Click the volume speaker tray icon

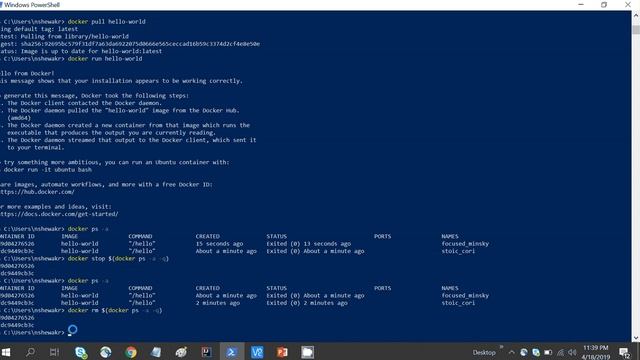(572, 352)
